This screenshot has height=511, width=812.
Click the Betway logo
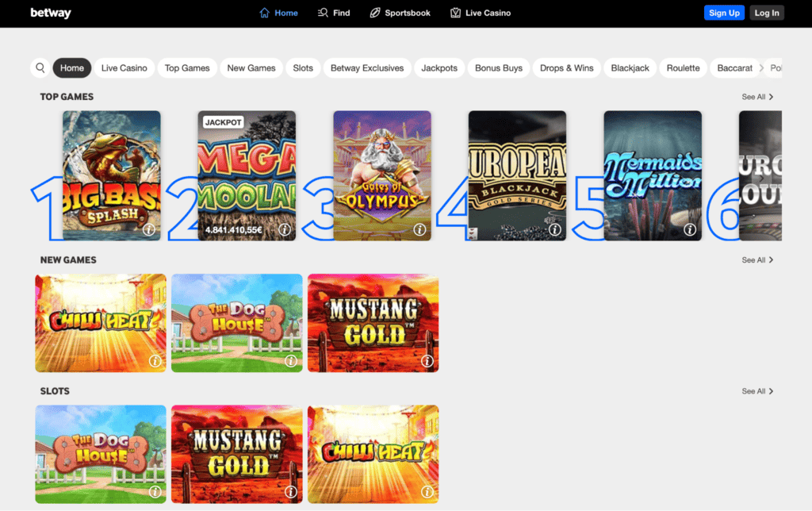[50, 13]
